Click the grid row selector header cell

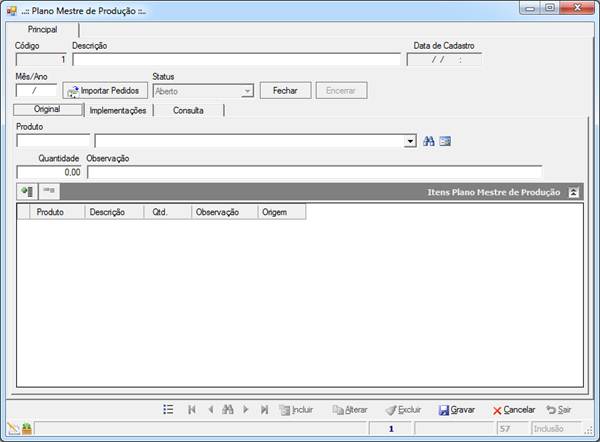pyautogui.click(x=23, y=212)
